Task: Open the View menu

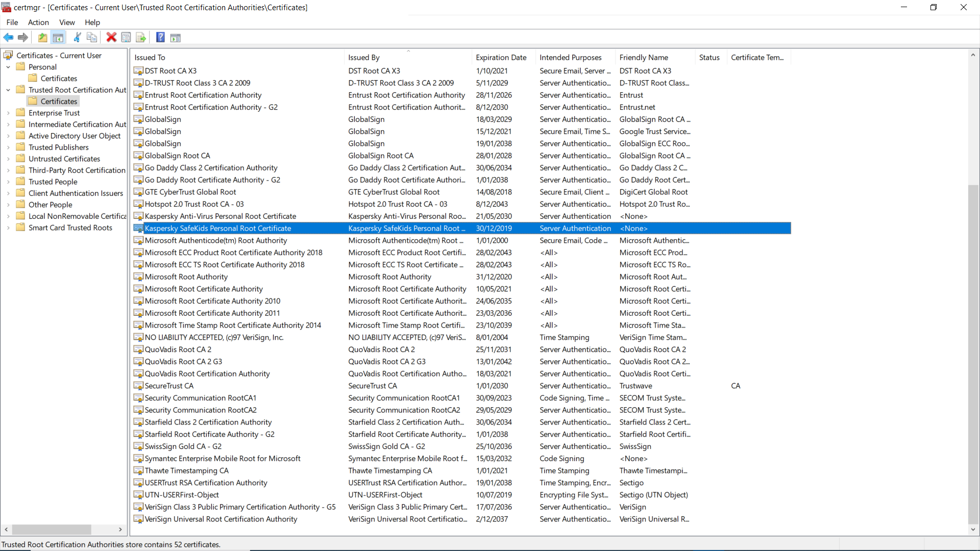Action: [x=67, y=22]
